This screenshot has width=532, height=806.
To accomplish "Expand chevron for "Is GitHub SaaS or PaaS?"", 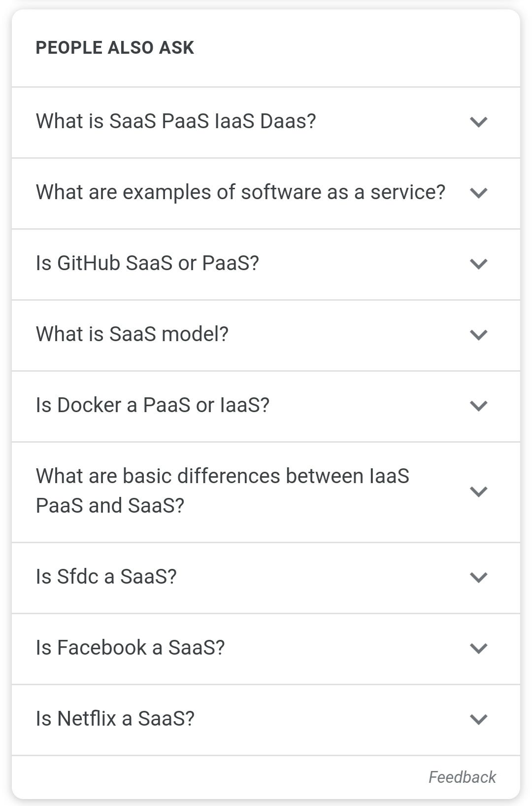I will pos(478,264).
